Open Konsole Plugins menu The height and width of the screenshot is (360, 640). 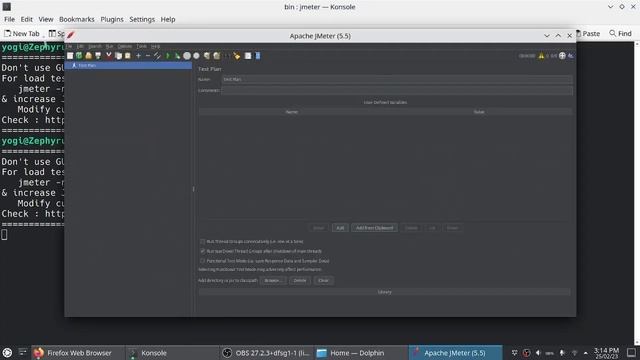coord(112,19)
